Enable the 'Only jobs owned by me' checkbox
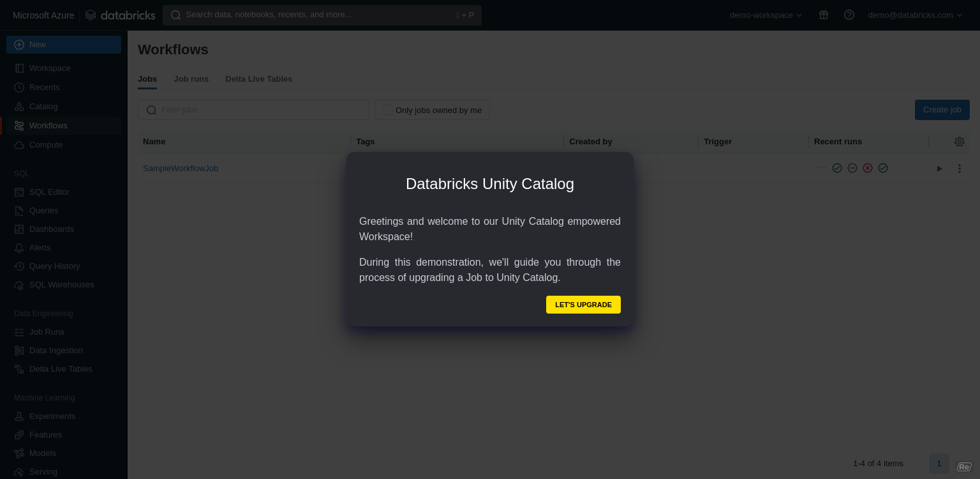The height and width of the screenshot is (479, 980). pyautogui.click(x=387, y=110)
